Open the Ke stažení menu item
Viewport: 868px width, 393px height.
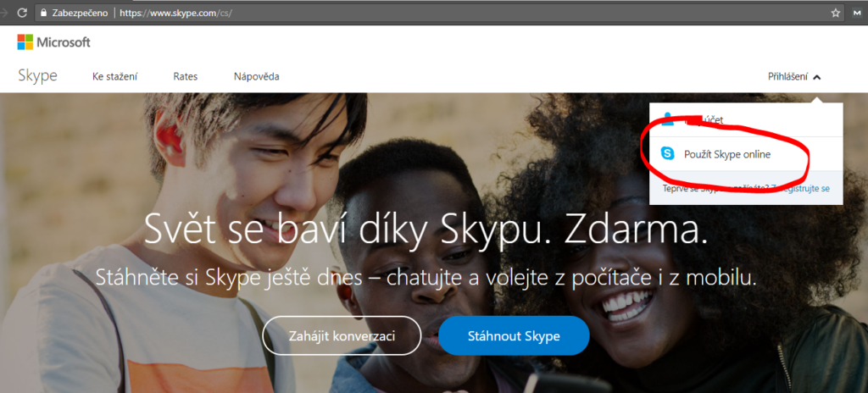point(115,76)
